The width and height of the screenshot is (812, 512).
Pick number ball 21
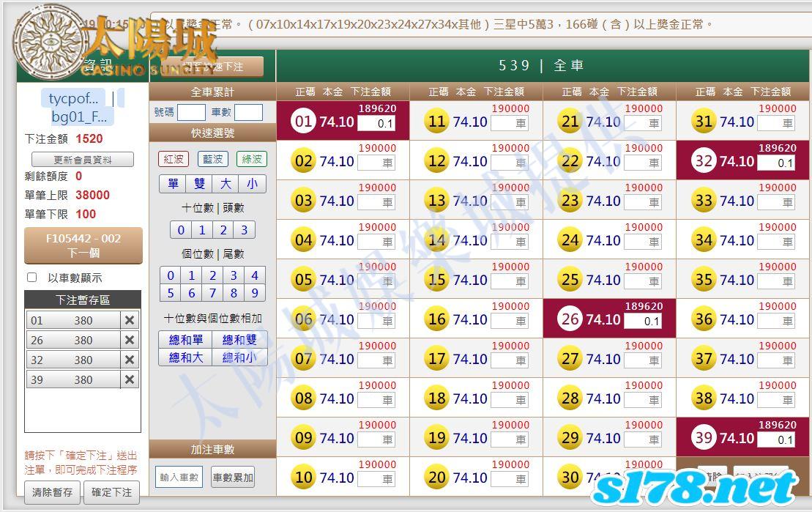pyautogui.click(x=570, y=122)
